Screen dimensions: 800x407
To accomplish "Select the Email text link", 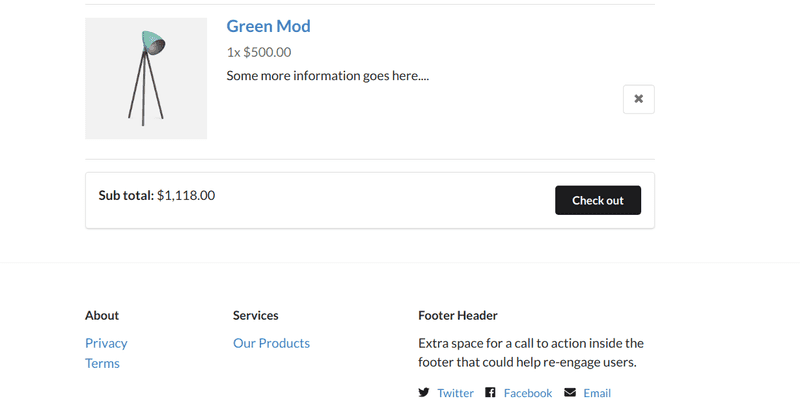I will pos(597,393).
